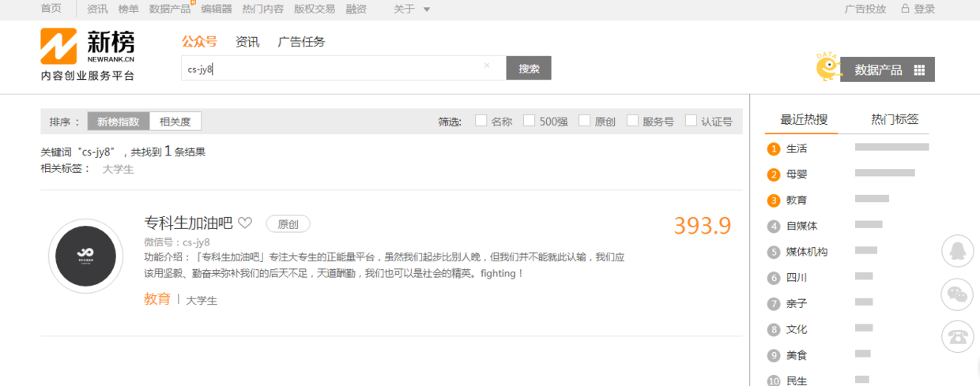Open the QQ contact floating icon
Viewport: 980px width, 386px height.
point(957,252)
